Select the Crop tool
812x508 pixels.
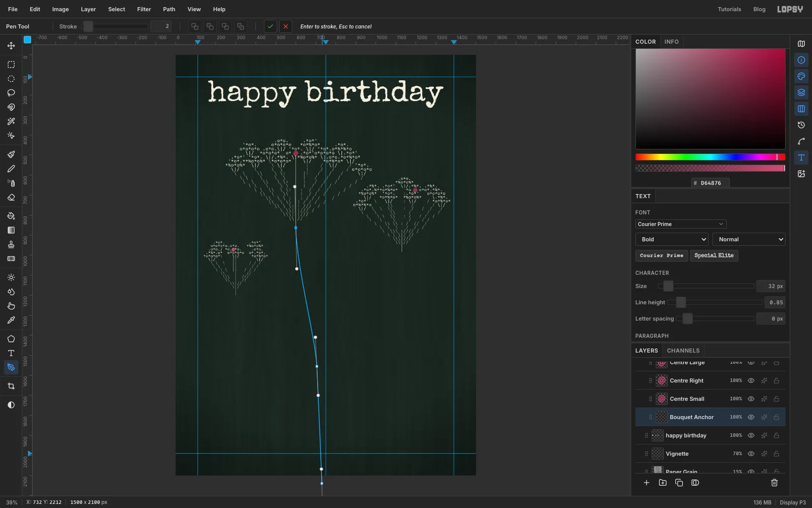(x=11, y=386)
